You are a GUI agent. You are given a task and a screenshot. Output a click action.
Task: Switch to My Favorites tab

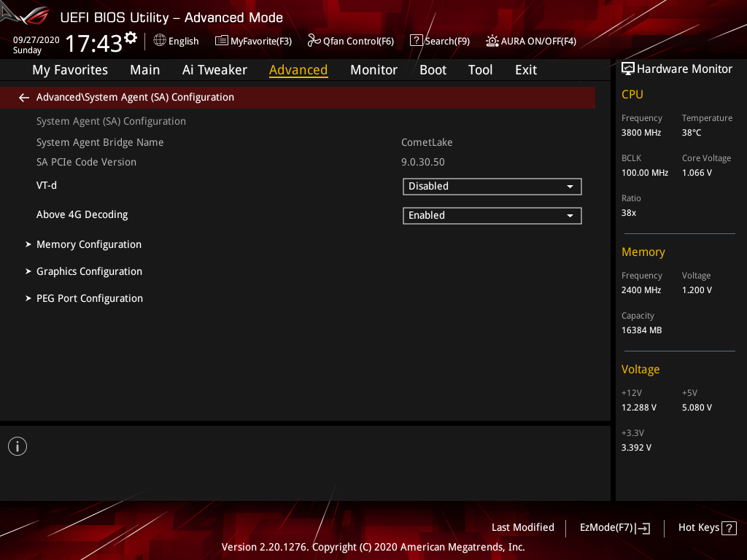70,70
